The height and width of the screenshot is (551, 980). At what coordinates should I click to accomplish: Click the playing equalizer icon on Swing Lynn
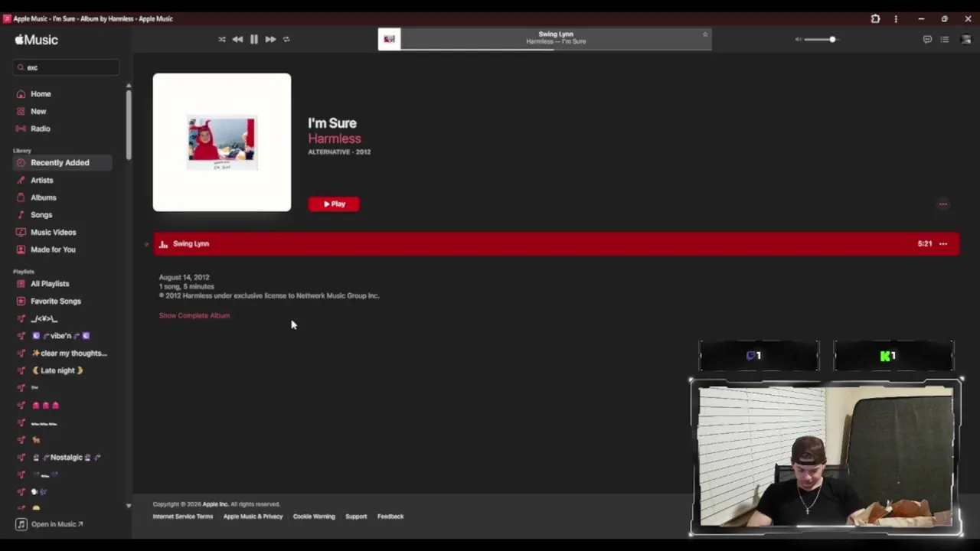(x=163, y=244)
